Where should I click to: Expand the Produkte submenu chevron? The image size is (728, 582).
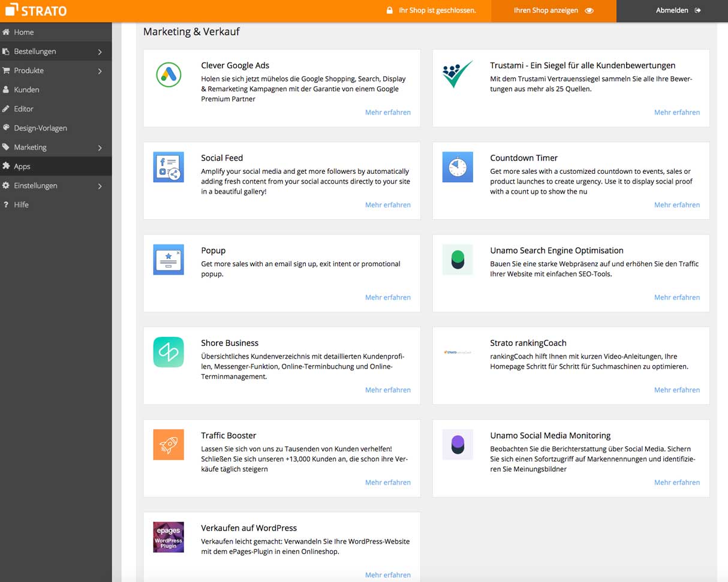pos(100,71)
